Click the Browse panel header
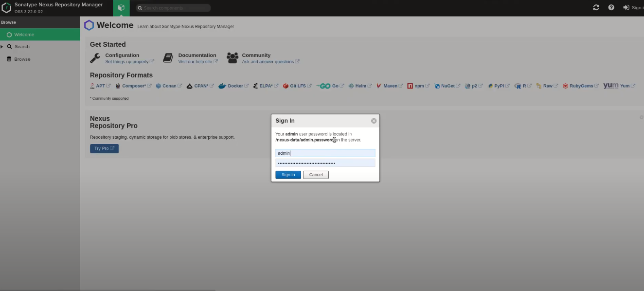 (40, 22)
